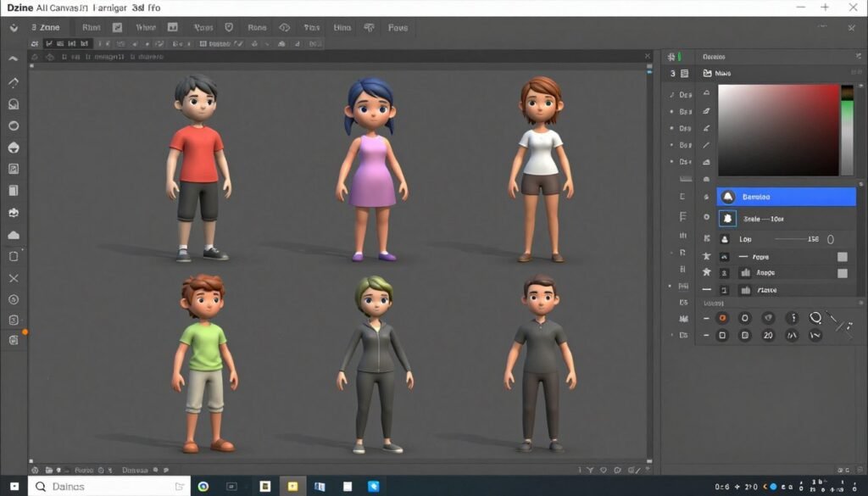Select the girl in the purple dress on the canvas
Image resolution: width=868 pixels, height=496 pixels.
click(x=371, y=169)
